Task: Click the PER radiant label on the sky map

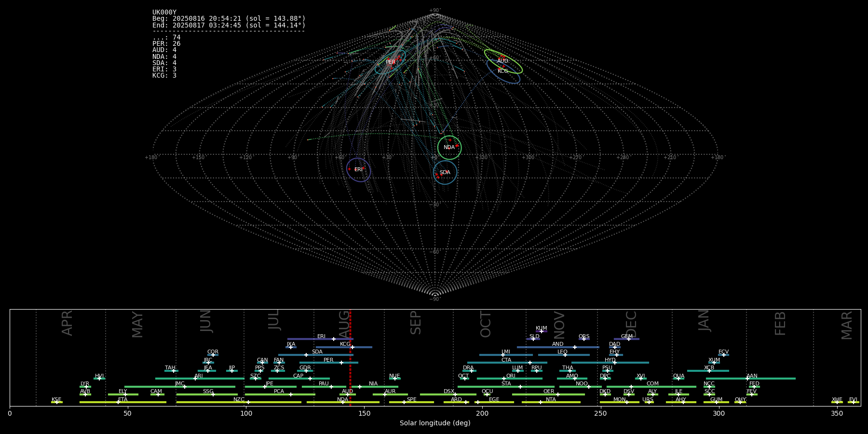Action: [391, 62]
